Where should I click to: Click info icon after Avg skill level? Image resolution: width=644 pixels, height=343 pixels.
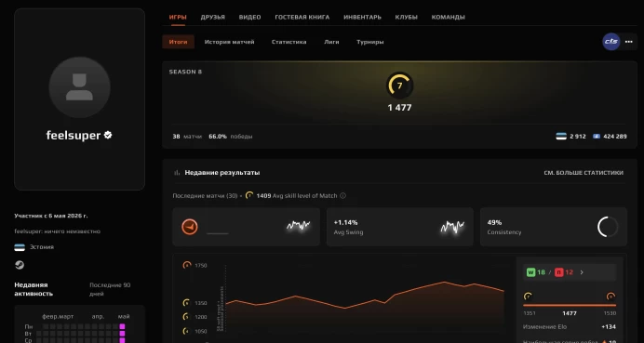click(x=343, y=196)
